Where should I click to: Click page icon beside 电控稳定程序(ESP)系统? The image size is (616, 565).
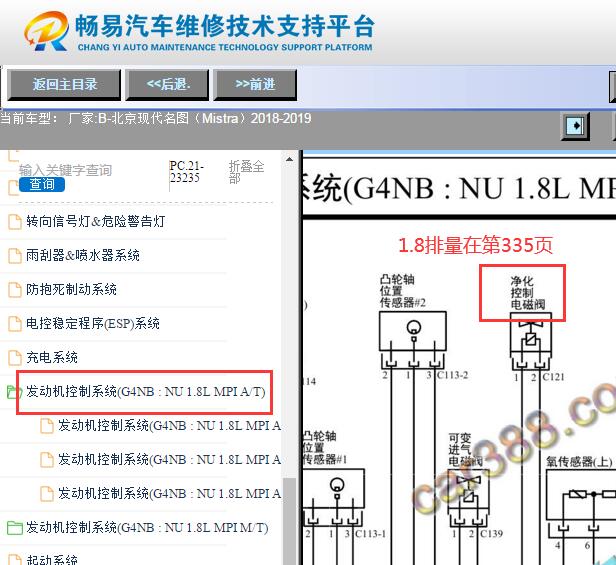pyautogui.click(x=15, y=324)
